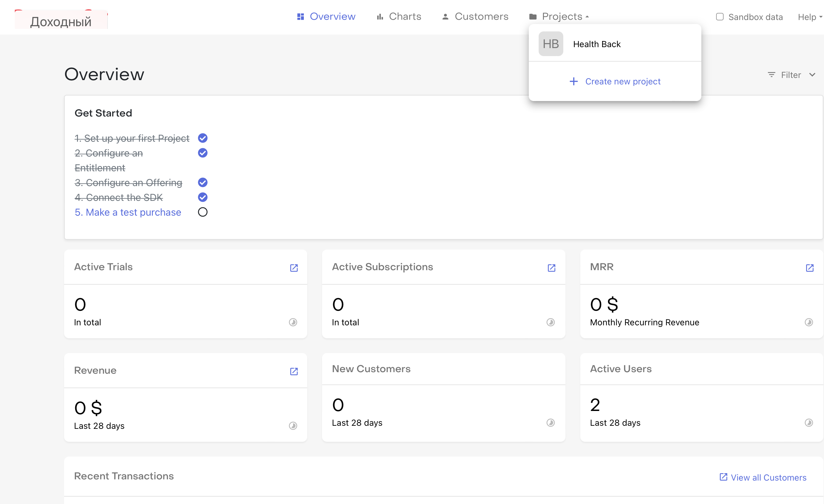824x504 pixels.
Task: Click the Monthly Recurring Revenue label
Action: pos(644,322)
